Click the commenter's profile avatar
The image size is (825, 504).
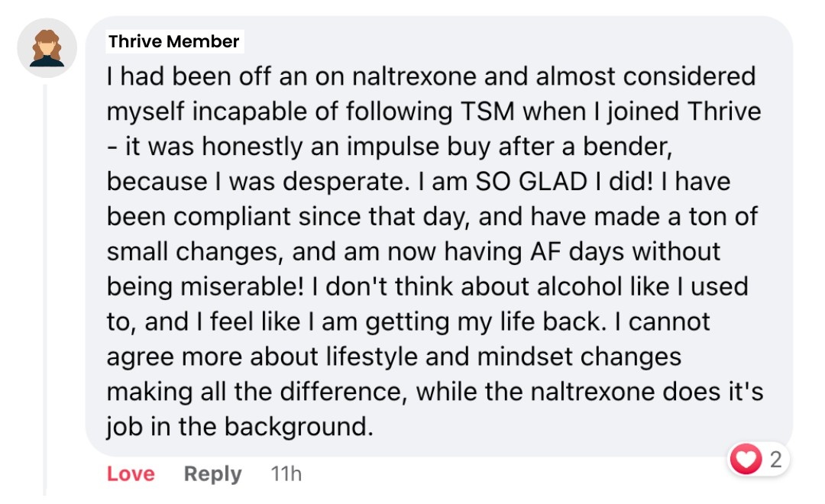(47, 48)
